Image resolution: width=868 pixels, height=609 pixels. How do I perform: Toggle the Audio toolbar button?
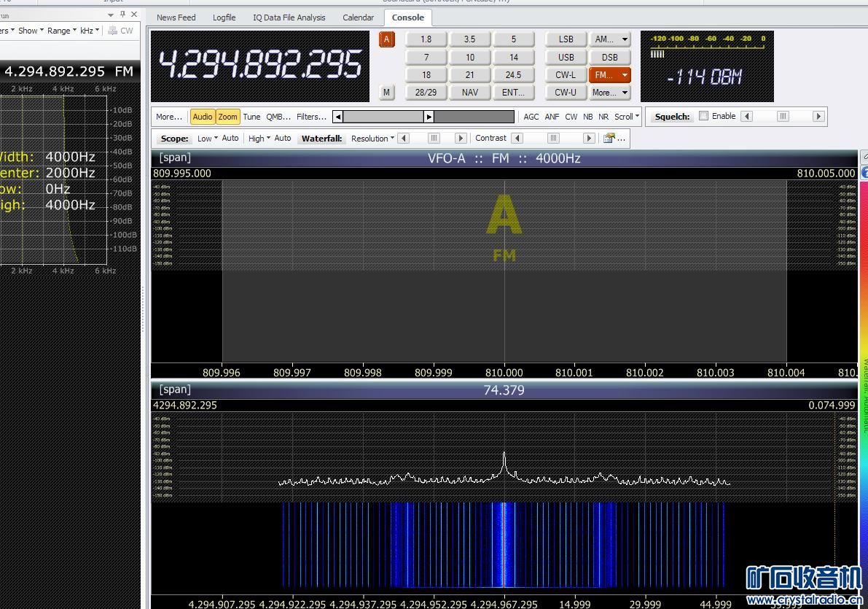(203, 117)
